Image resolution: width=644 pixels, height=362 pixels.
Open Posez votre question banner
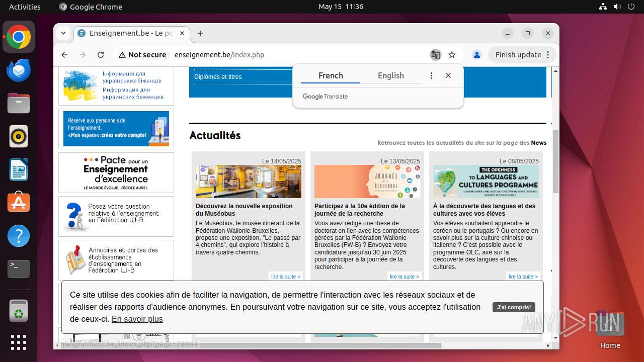pos(116,216)
